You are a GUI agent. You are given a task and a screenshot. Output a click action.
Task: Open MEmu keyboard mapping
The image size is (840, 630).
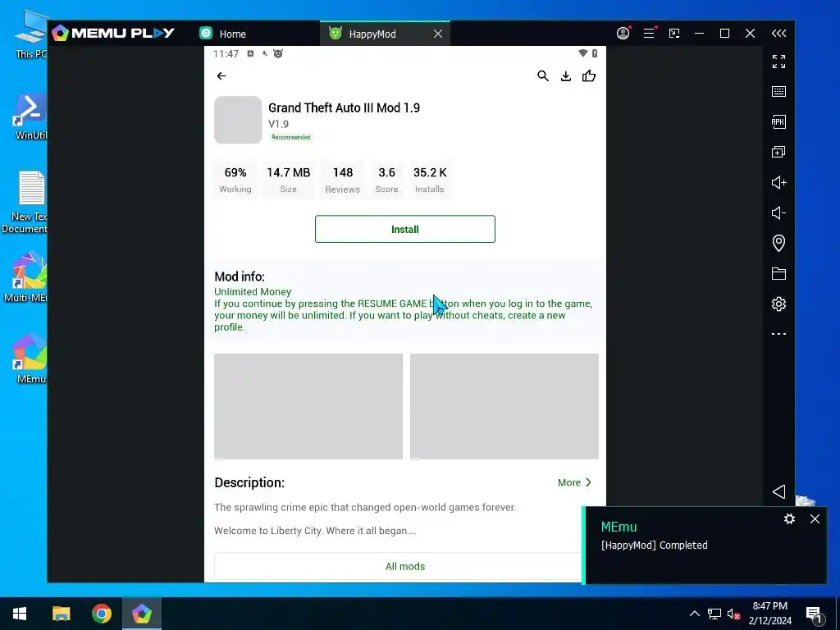pos(778,92)
